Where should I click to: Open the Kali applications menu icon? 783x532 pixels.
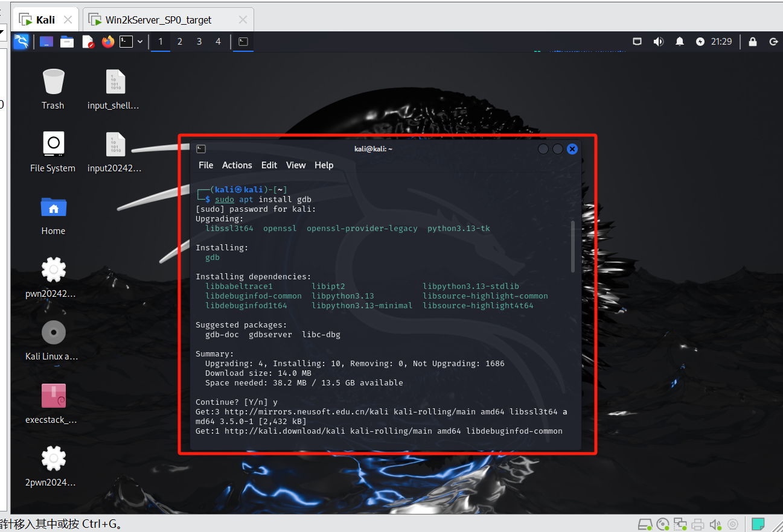coord(21,42)
